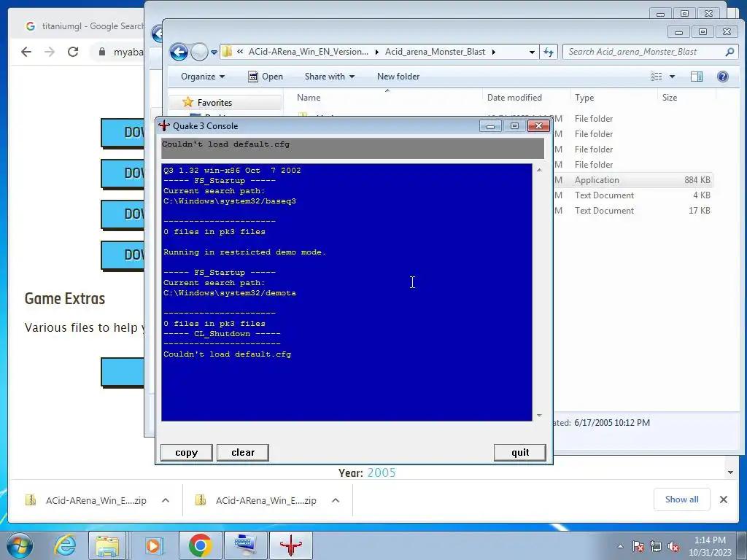Sort by the Size column header

click(x=686, y=98)
